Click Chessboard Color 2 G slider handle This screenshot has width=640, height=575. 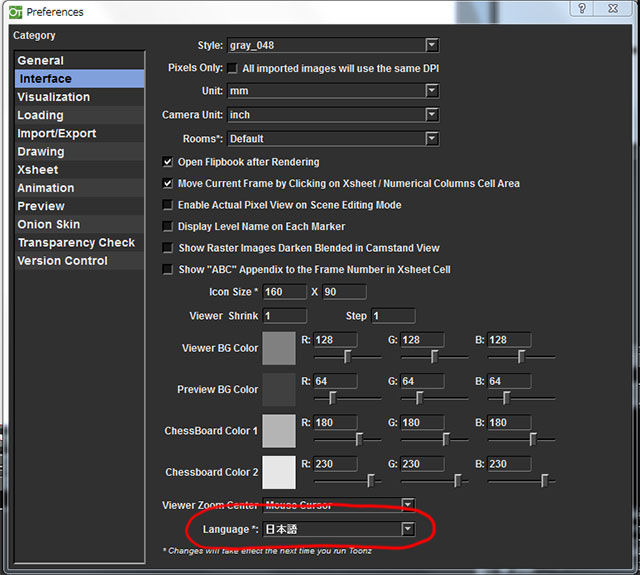pos(458,481)
